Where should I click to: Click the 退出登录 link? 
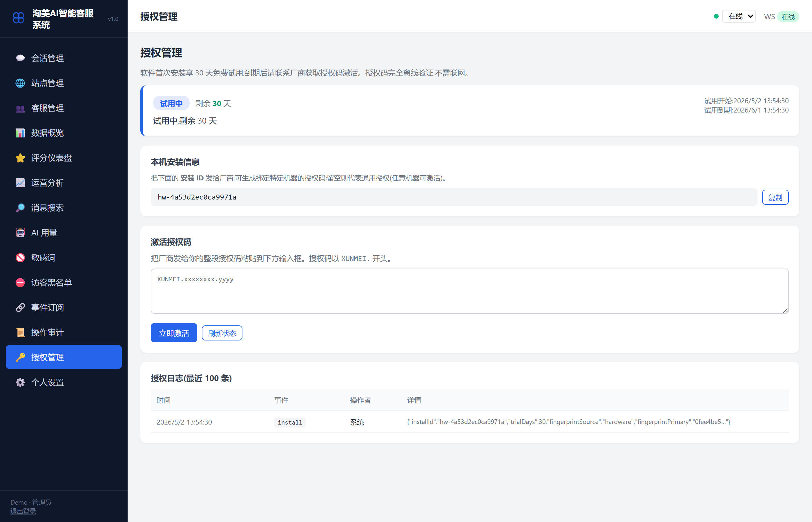coord(23,511)
